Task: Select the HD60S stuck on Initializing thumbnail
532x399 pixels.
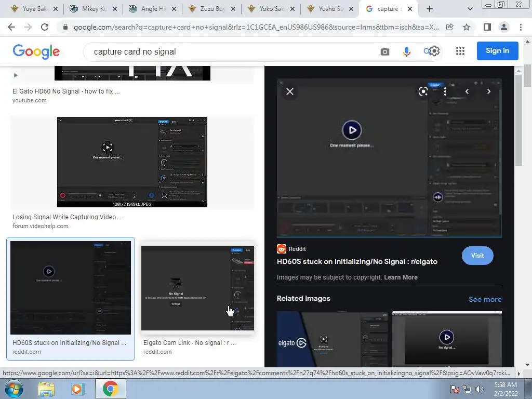Action: (71, 288)
